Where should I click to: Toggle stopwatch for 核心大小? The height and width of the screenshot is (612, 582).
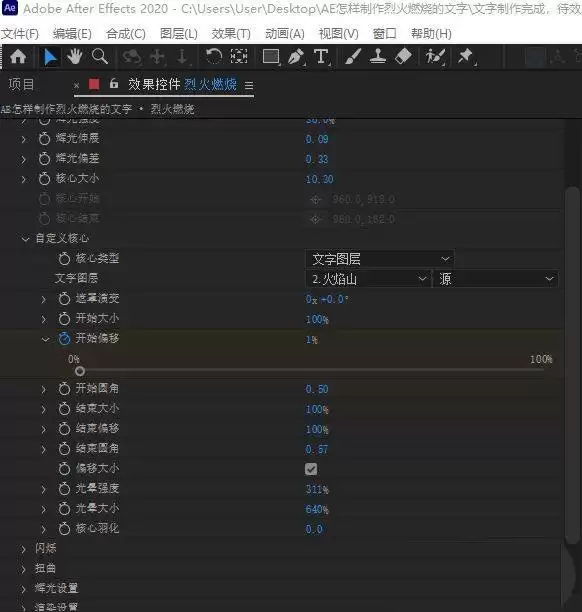coord(44,178)
